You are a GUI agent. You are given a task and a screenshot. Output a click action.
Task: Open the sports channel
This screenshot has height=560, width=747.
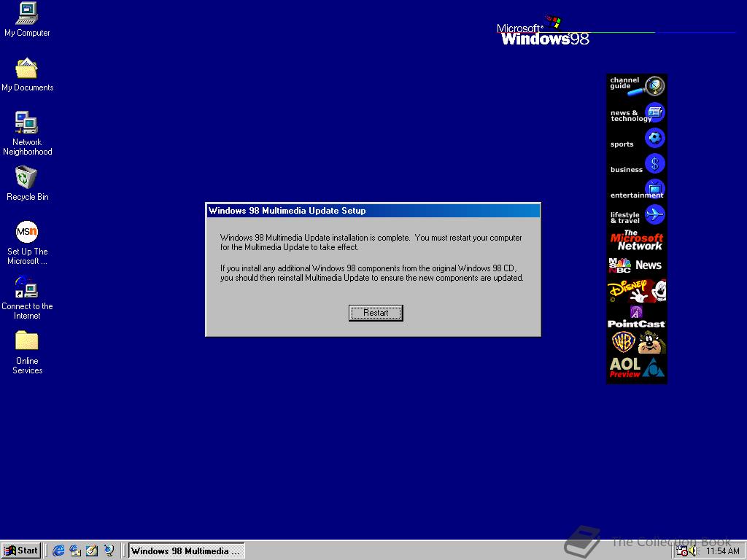click(636, 139)
